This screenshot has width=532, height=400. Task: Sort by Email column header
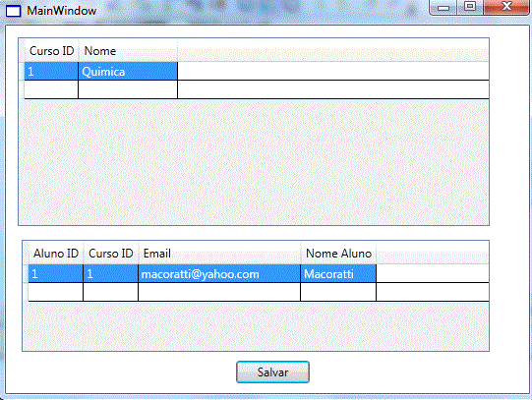pyautogui.click(x=219, y=254)
